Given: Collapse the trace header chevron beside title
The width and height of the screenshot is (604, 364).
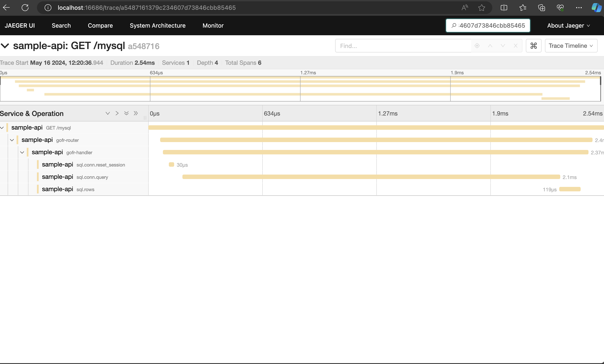Looking at the screenshot, I should click(5, 46).
